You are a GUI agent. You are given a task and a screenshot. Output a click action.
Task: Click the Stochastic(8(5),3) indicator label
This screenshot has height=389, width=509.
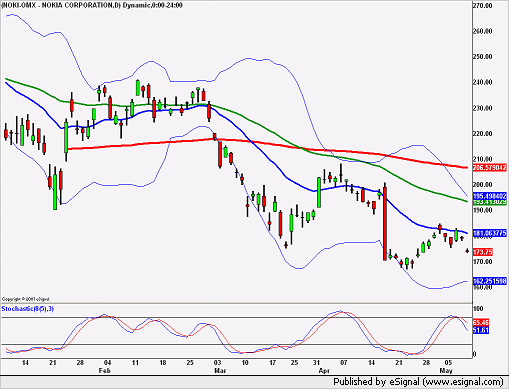point(28,309)
